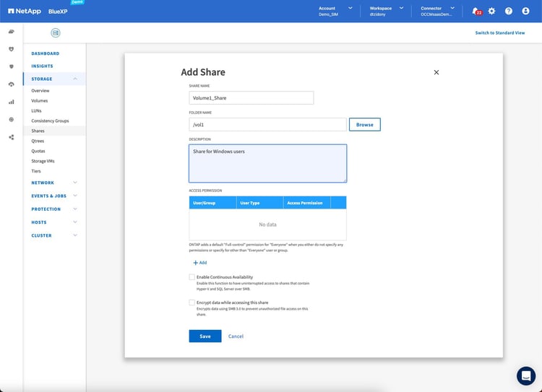Click the bar chart icon in left rail

[12, 102]
